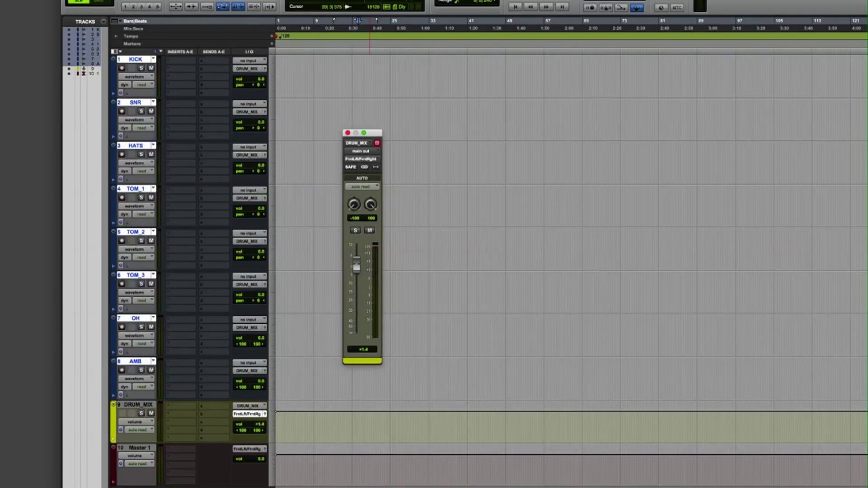Screen dimensions: 868x488
Task: Click the right pan knob in output window
Action: point(370,205)
